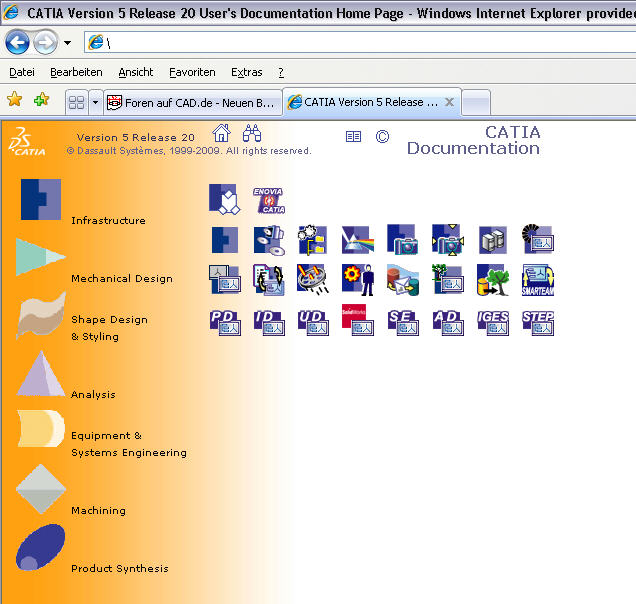The image size is (636, 604).
Task: Open the AD interface icon
Action: (x=448, y=323)
